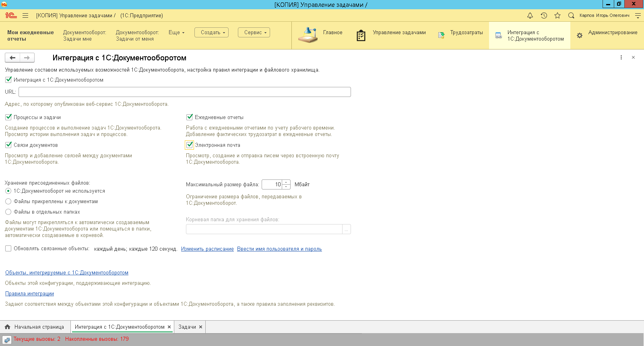This screenshot has height=346, width=644.
Task: Toggle Связи документов checkbox
Action: [x=8, y=145]
